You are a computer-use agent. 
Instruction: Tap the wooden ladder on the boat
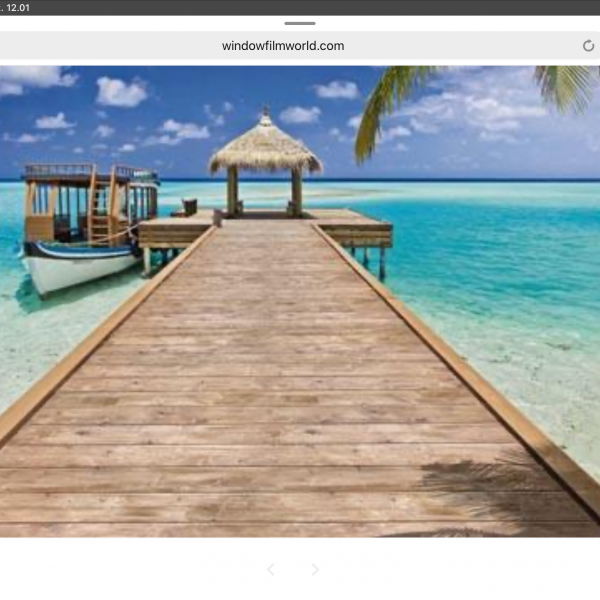[x=99, y=208]
